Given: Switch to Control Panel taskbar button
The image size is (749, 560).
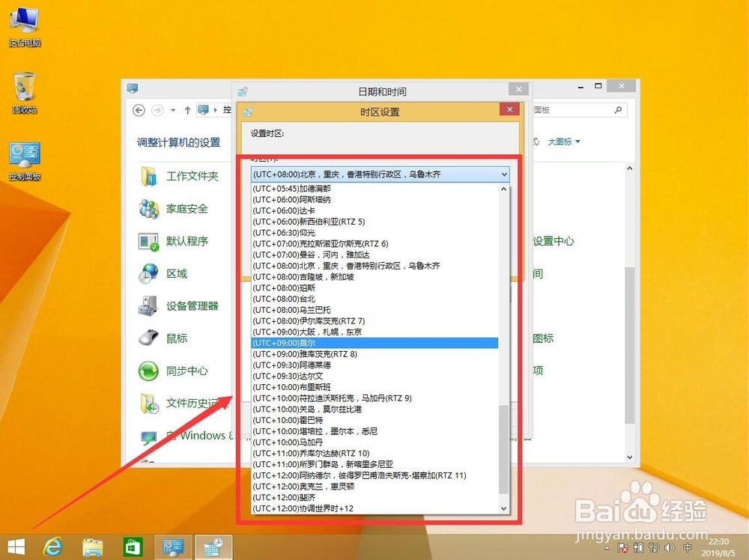Looking at the screenshot, I should tap(173, 547).
